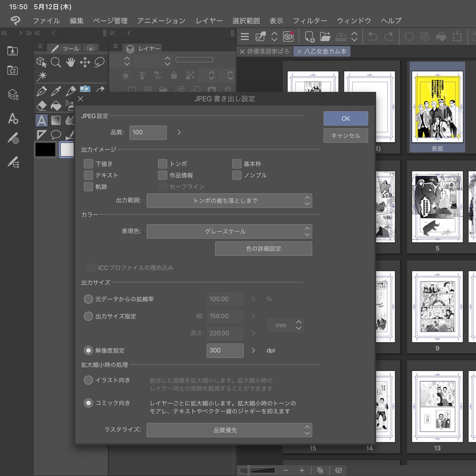The image size is (476, 476).
Task: Select the Lasso selection tool
Action: (x=100, y=62)
